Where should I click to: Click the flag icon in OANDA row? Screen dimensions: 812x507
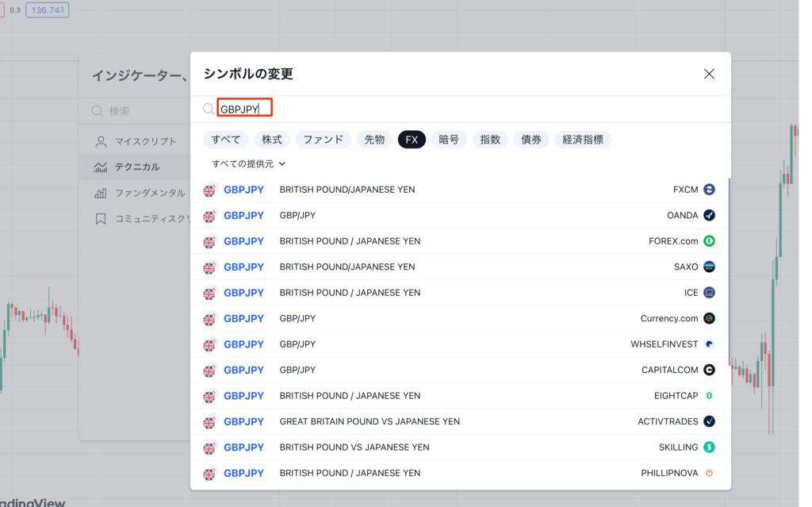209,216
